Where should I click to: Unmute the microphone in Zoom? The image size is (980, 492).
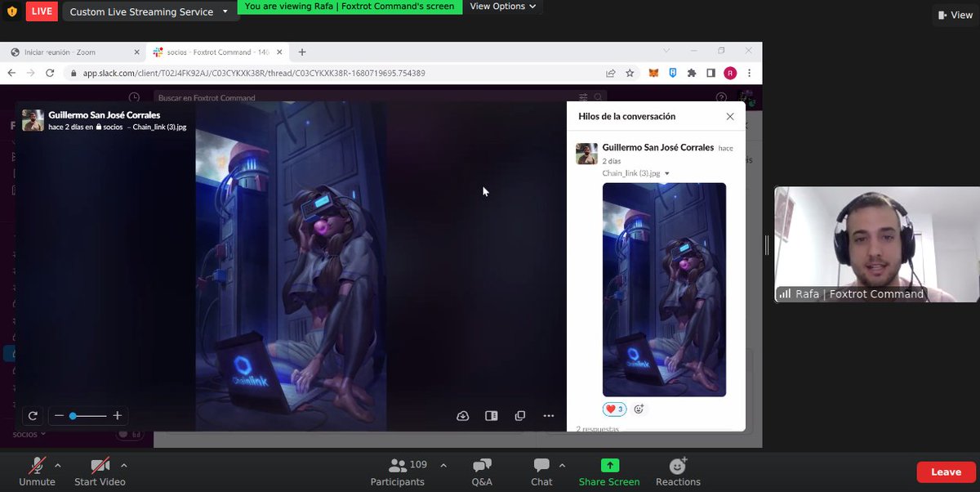[37, 472]
